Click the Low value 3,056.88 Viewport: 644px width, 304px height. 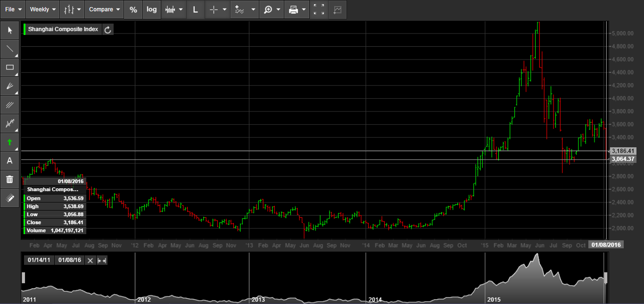[x=74, y=214]
